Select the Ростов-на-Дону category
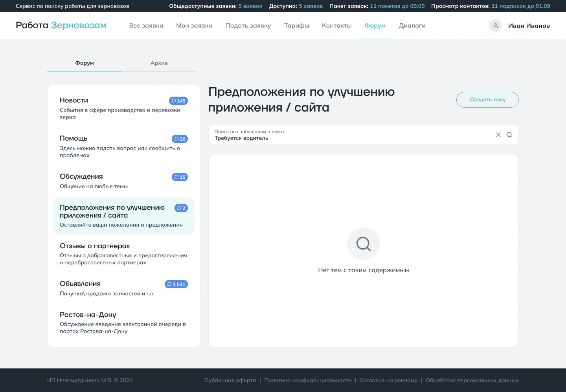Screen dimensions: 566x392 point(124,322)
